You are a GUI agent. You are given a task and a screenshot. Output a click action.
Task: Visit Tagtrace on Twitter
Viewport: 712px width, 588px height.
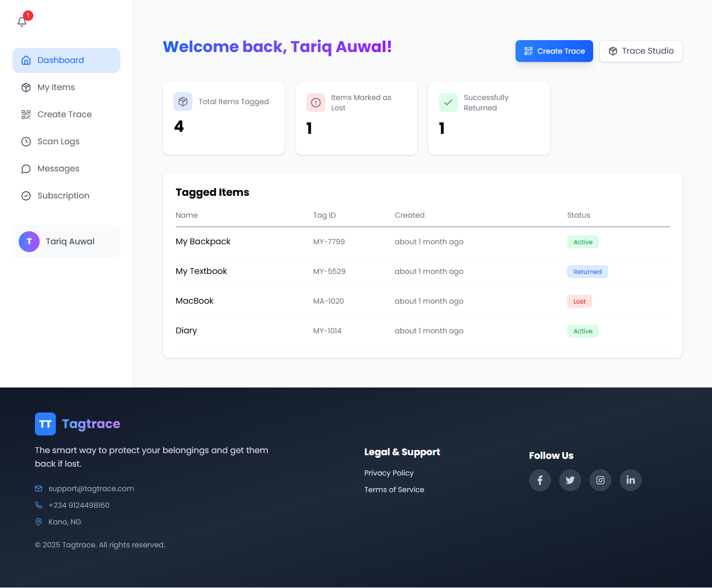pyautogui.click(x=570, y=480)
